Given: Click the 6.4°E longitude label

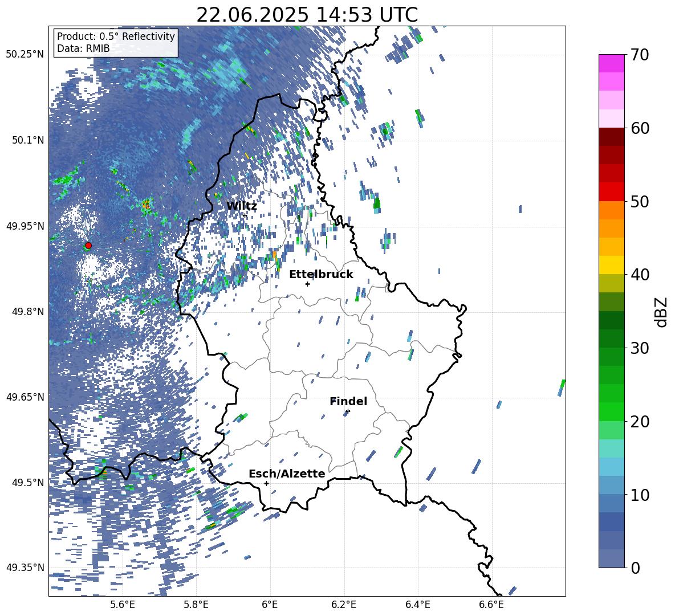Looking at the screenshot, I should pos(417,605).
